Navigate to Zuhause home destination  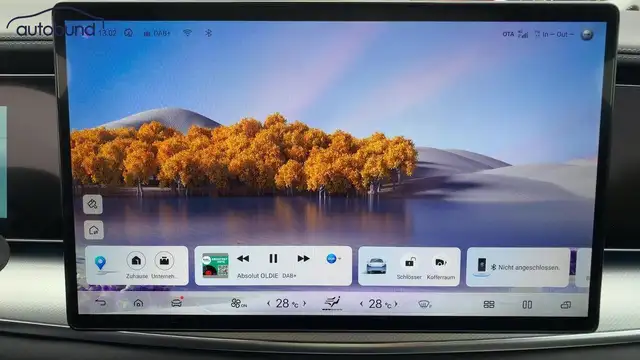[x=136, y=260]
